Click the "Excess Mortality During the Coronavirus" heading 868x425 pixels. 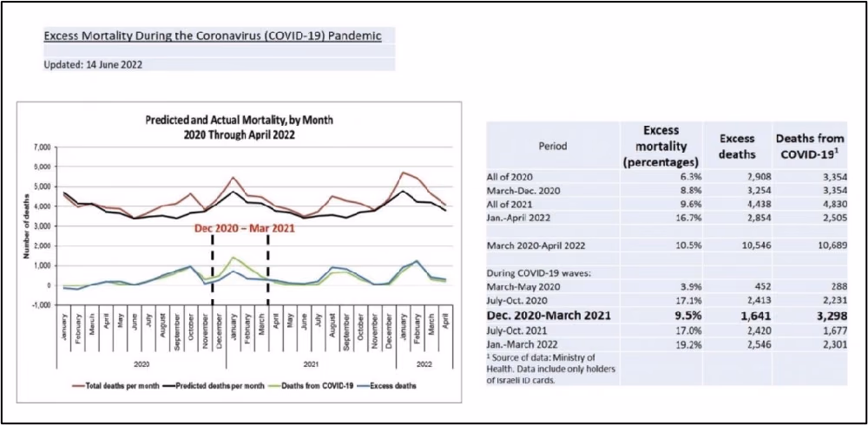click(212, 37)
